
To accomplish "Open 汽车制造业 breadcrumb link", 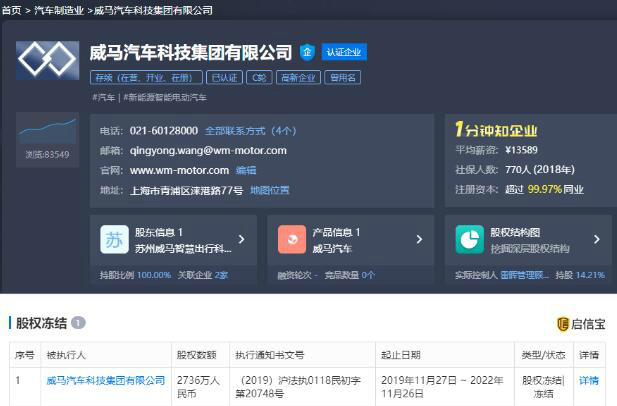I will click(x=59, y=10).
